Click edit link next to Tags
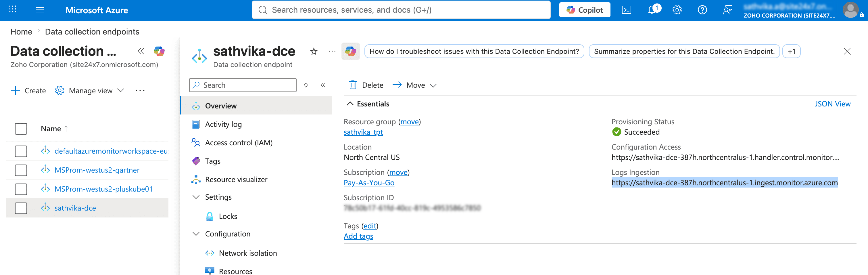This screenshot has width=868, height=275. click(370, 226)
